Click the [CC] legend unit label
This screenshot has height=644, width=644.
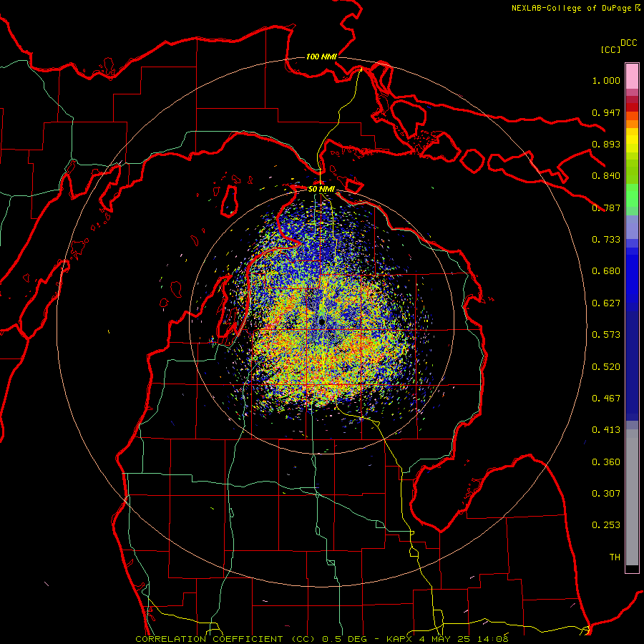coord(610,49)
